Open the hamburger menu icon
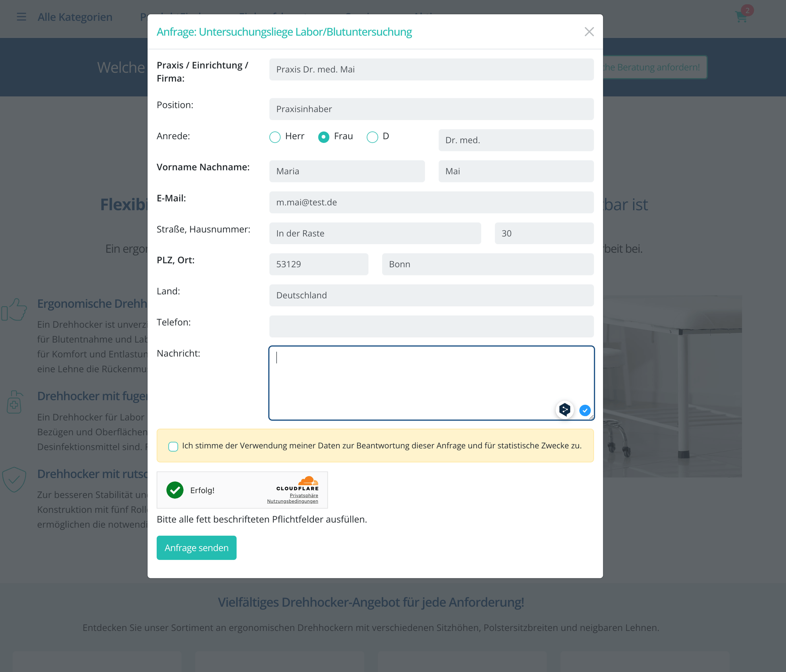786x672 pixels. [21, 17]
